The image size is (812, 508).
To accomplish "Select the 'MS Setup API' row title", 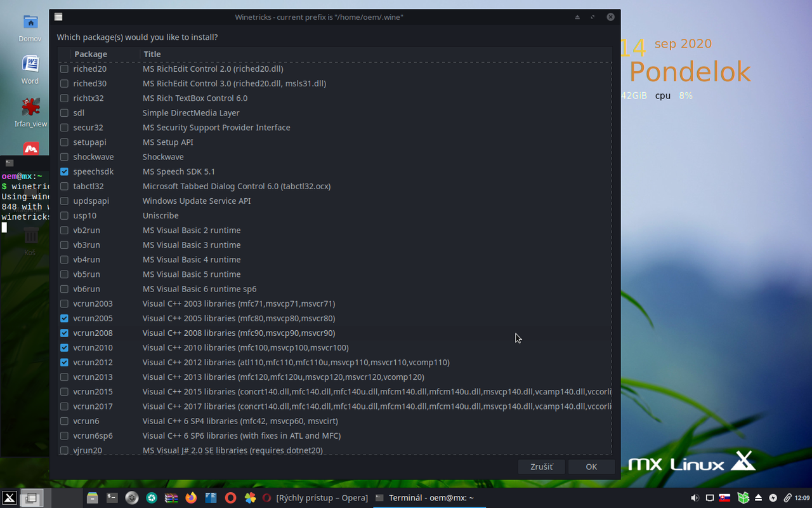I will click(167, 142).
